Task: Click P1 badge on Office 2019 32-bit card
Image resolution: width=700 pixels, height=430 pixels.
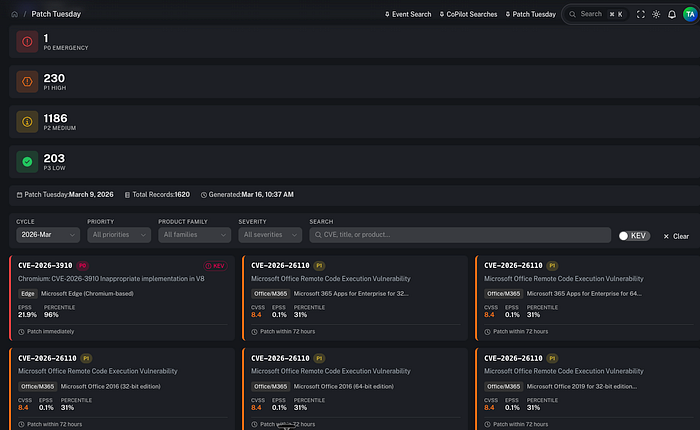Action: pos(552,359)
